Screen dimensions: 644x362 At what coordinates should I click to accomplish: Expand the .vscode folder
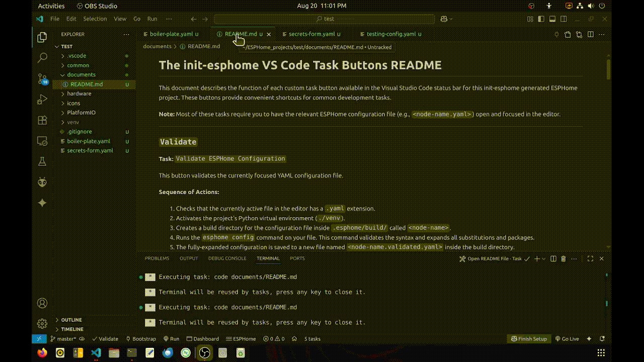click(x=76, y=56)
